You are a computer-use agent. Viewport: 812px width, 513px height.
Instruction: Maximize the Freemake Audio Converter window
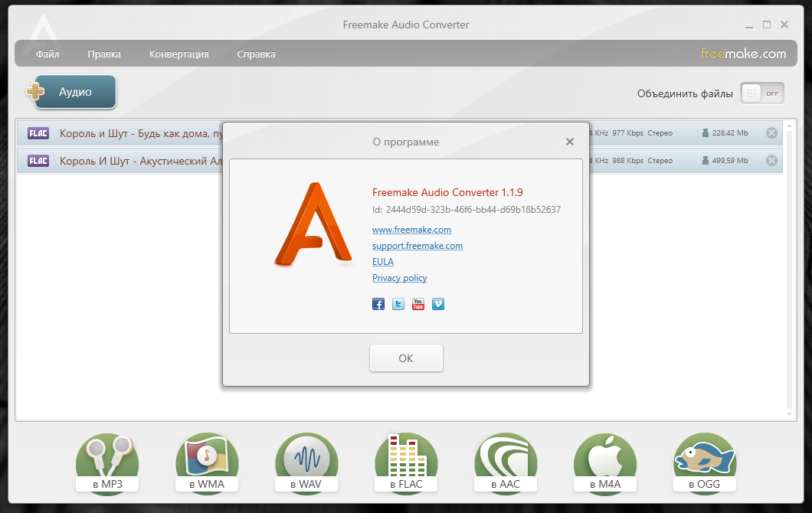(767, 25)
